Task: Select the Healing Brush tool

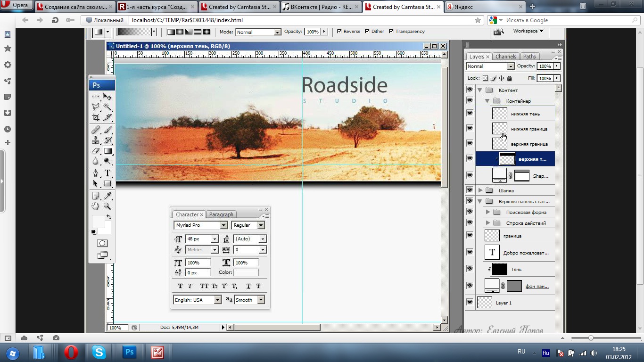Action: (96, 130)
